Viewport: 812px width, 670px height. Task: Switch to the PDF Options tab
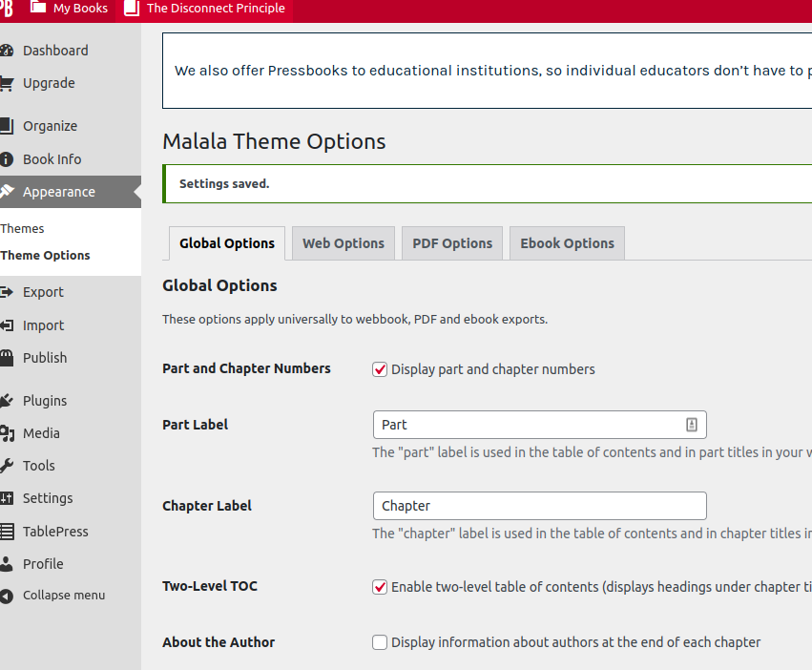coord(452,243)
